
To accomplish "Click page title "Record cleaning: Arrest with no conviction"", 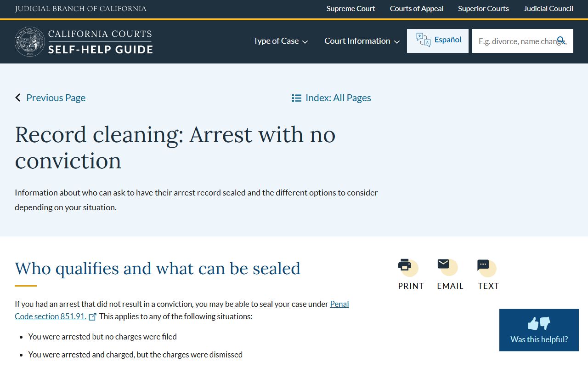I will (x=175, y=147).
